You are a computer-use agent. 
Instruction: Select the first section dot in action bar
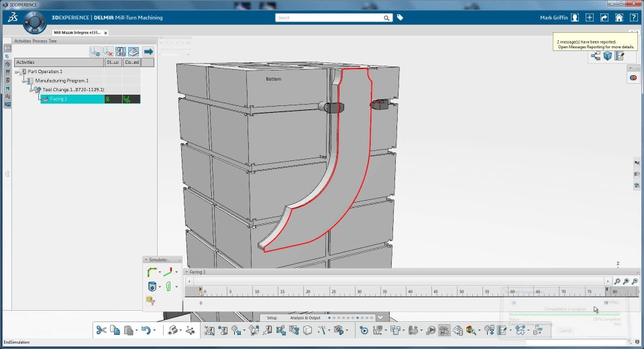coord(329,317)
